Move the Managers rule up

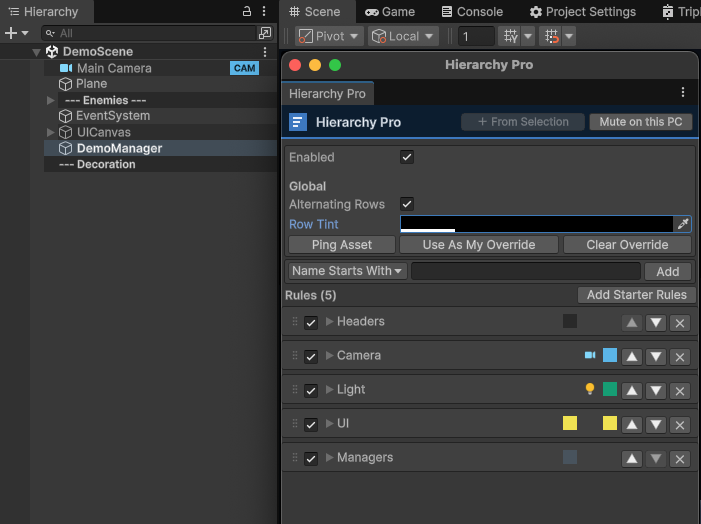pyautogui.click(x=632, y=458)
